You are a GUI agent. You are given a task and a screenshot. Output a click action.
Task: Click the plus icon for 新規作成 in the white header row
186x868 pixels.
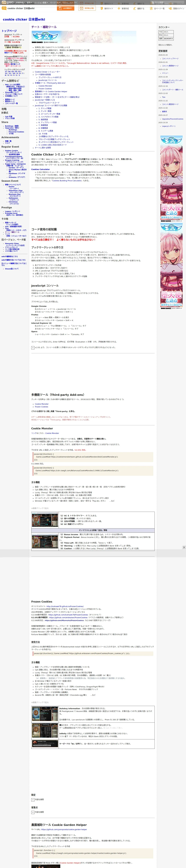119,8
